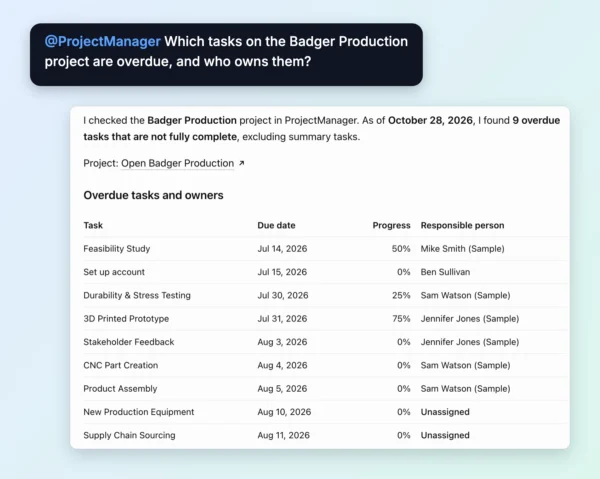The height and width of the screenshot is (479, 600).
Task: Click Unassigned in New Production Equipment row
Action: point(445,412)
